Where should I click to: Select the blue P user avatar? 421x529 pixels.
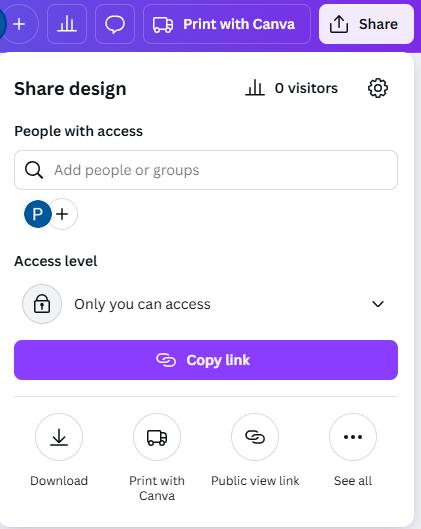tap(38, 214)
